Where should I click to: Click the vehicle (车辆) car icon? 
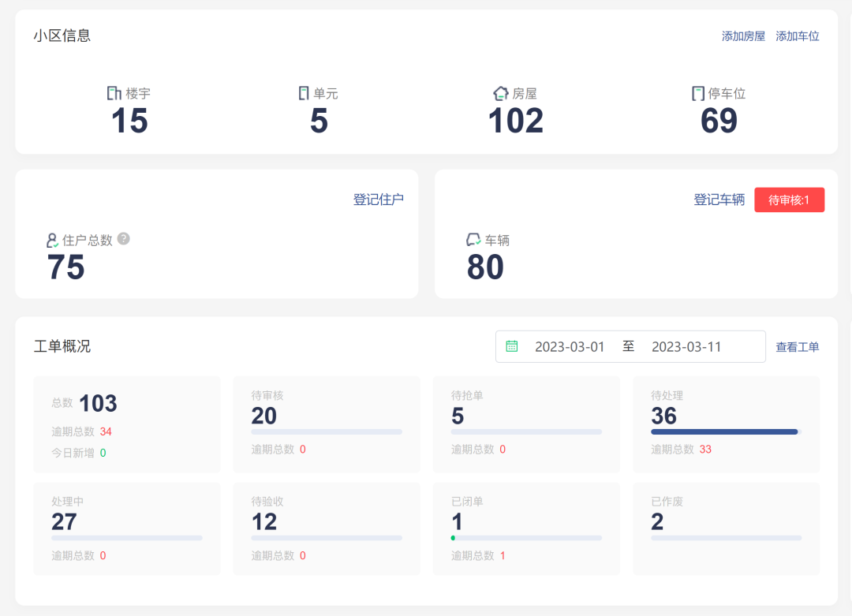tap(473, 240)
